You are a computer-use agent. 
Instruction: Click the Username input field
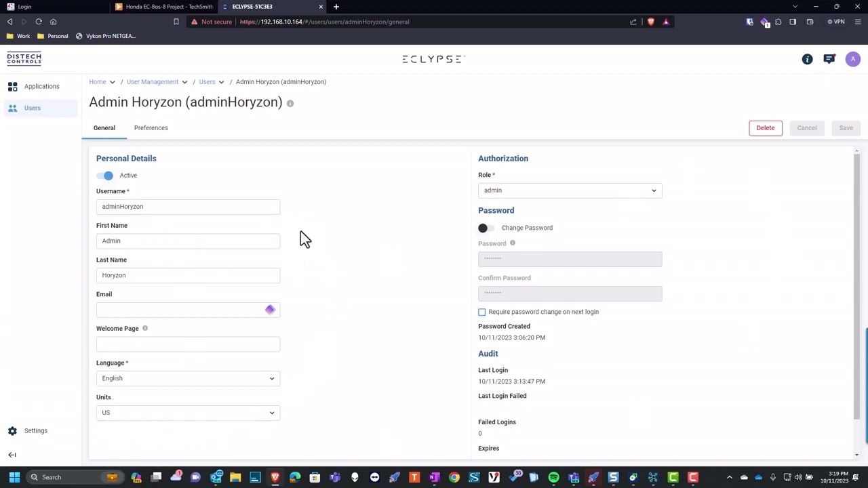pos(188,207)
